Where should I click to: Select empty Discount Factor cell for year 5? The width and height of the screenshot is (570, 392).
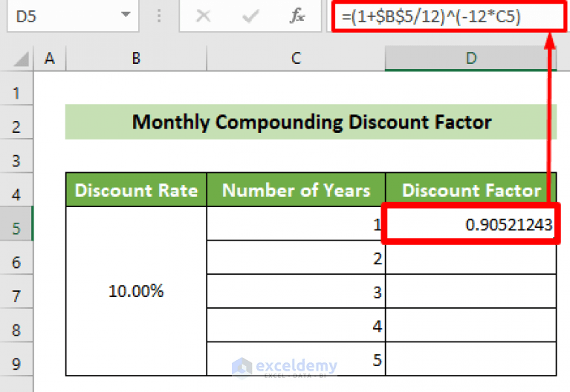(x=470, y=359)
